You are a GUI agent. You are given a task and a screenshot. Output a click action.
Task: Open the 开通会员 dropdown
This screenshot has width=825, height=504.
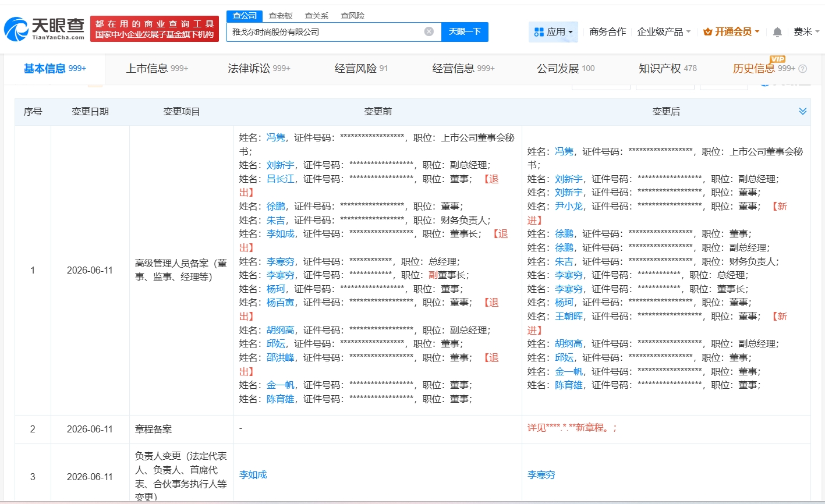(x=731, y=32)
